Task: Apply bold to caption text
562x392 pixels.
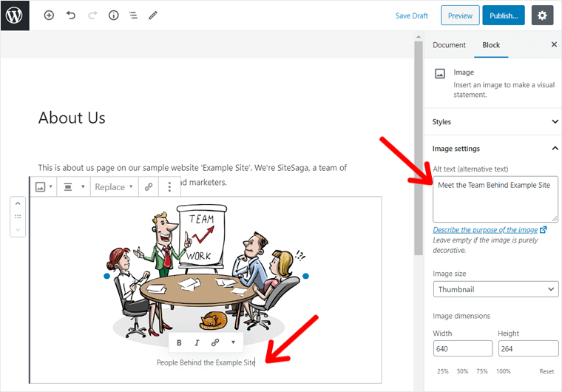Action: pyautogui.click(x=179, y=342)
